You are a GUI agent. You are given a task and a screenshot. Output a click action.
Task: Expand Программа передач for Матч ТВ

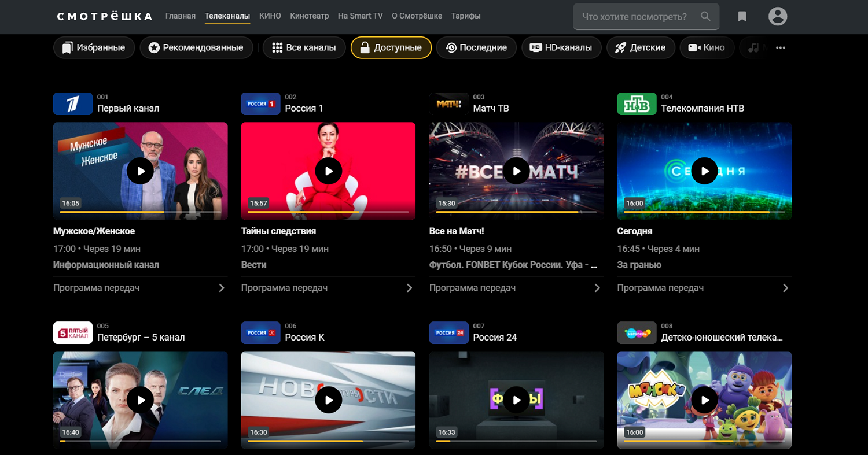tap(516, 288)
